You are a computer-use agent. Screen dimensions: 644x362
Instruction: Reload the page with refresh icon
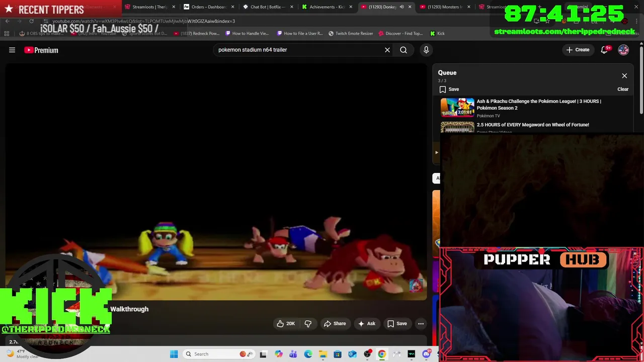pos(31,21)
